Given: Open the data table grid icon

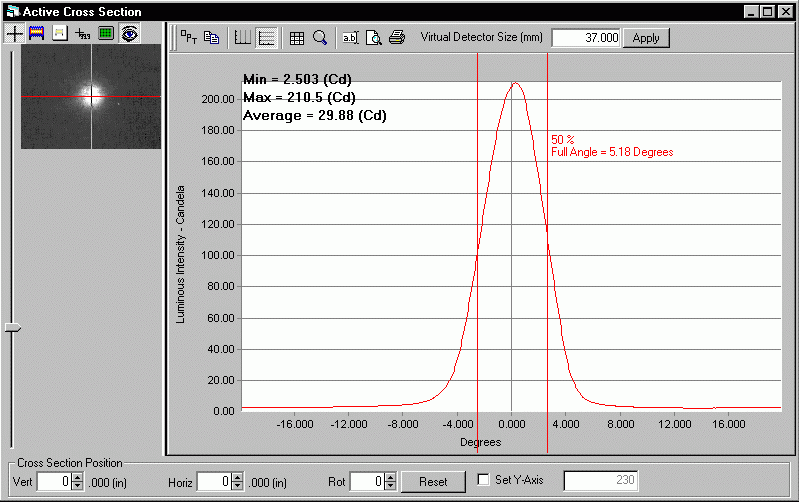Looking at the screenshot, I should (297, 38).
